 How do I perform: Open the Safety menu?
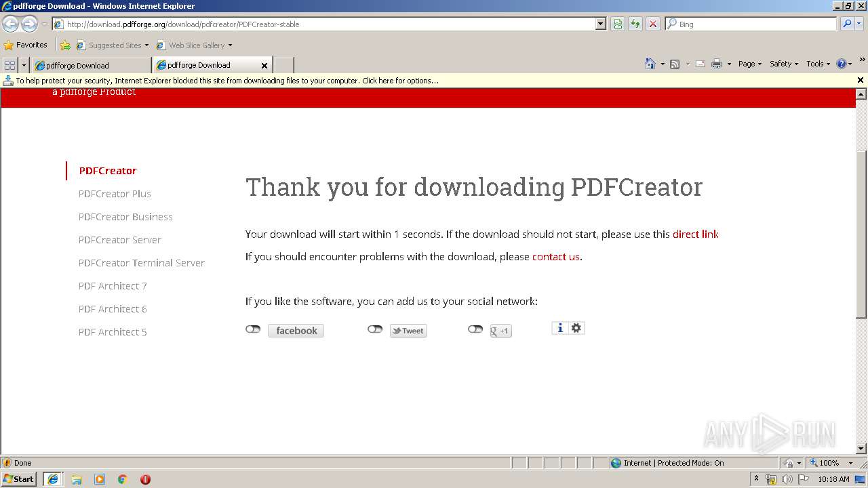pos(784,64)
